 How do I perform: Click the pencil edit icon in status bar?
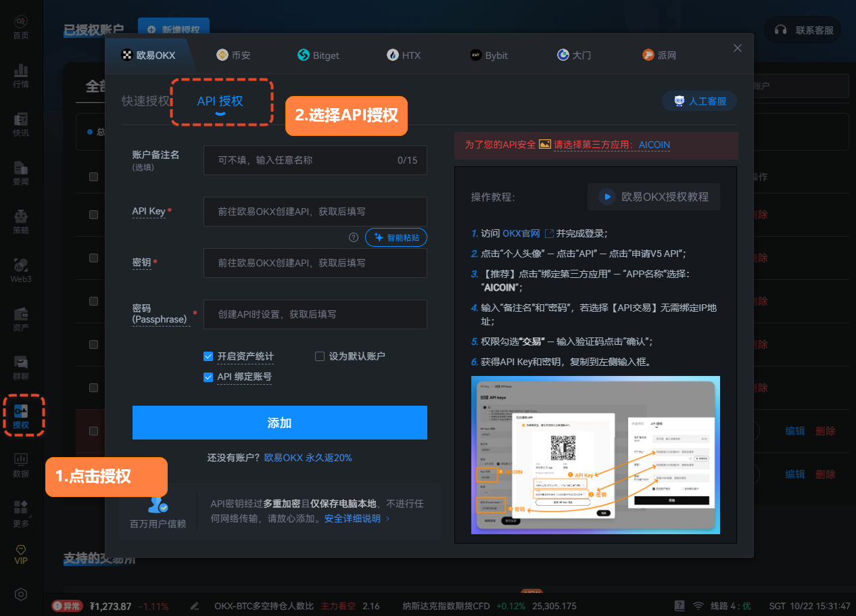[x=195, y=606]
